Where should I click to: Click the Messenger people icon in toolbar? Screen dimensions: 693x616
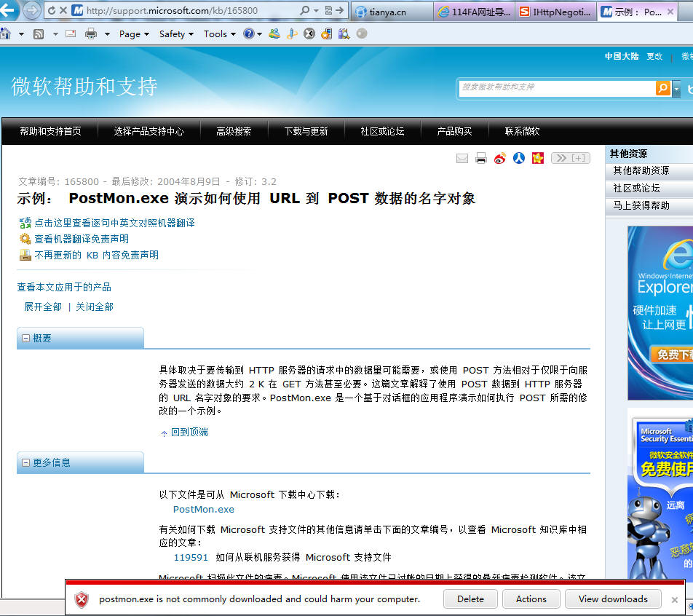point(274,33)
